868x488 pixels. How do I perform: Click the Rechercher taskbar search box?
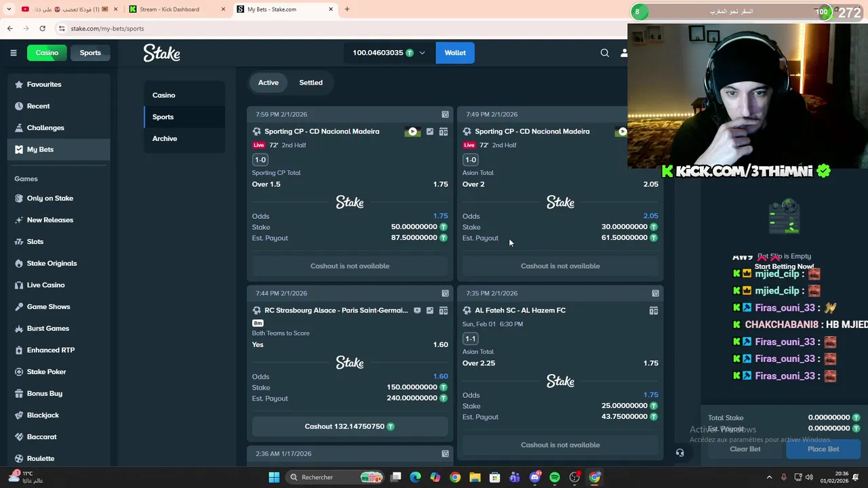[336, 477]
